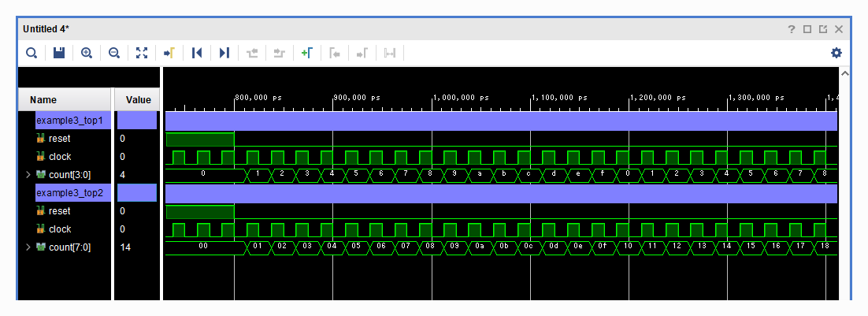Select clock signal under example3_top1
Screen dimensions: 868x316
pyautogui.click(x=60, y=157)
